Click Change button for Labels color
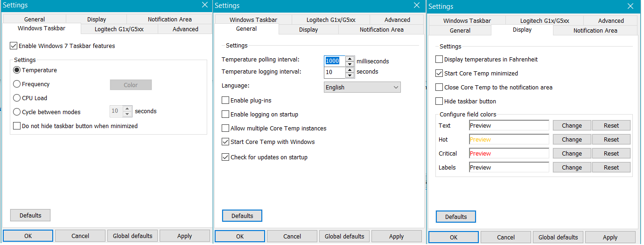This screenshot has height=245, width=644. click(572, 167)
